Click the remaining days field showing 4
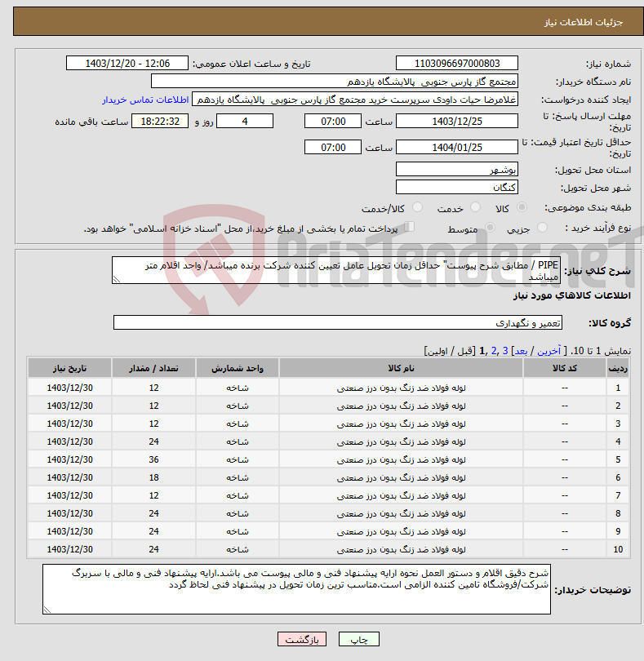The image size is (644, 661). pyautogui.click(x=245, y=122)
